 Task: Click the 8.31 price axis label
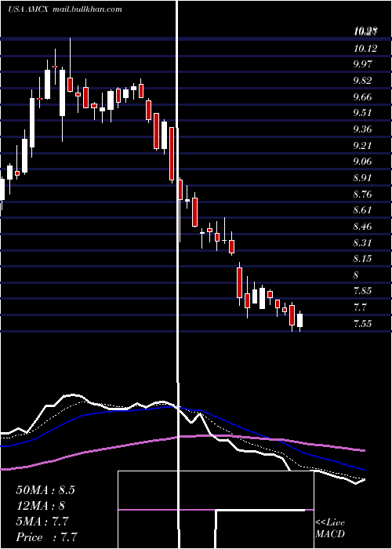(362, 242)
